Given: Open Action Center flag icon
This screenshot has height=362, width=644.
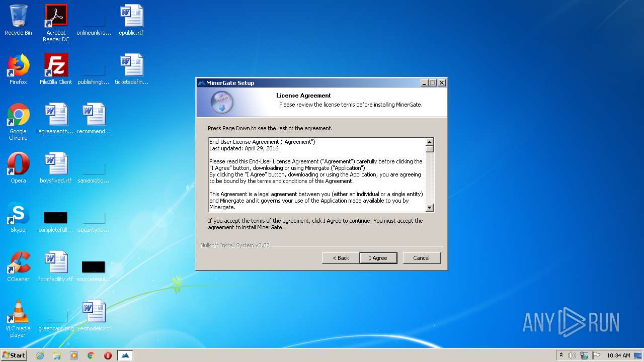Looking at the screenshot, I should 596,355.
